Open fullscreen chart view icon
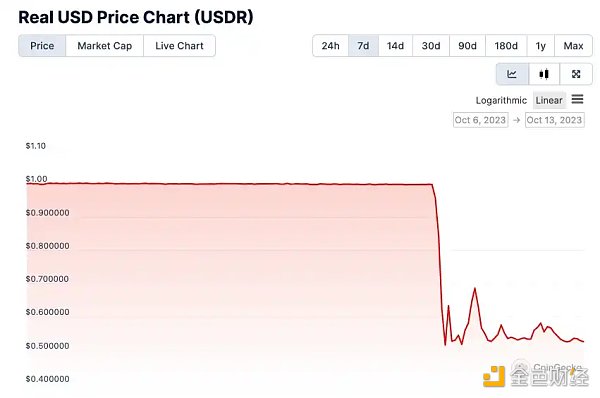Viewport: 600px width, 398px height. pyautogui.click(x=576, y=74)
